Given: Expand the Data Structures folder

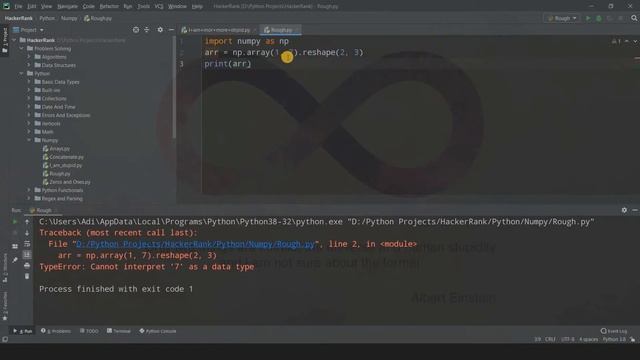Looking at the screenshot, I should click(x=29, y=65).
